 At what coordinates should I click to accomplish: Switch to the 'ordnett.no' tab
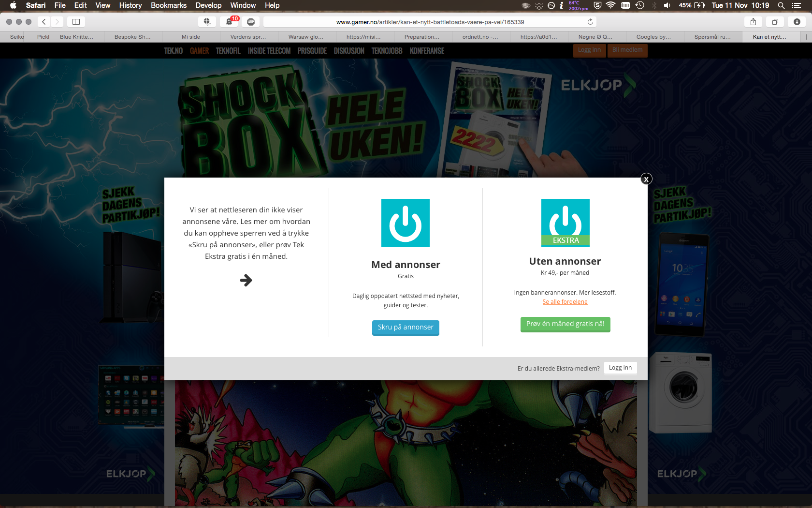(x=480, y=37)
